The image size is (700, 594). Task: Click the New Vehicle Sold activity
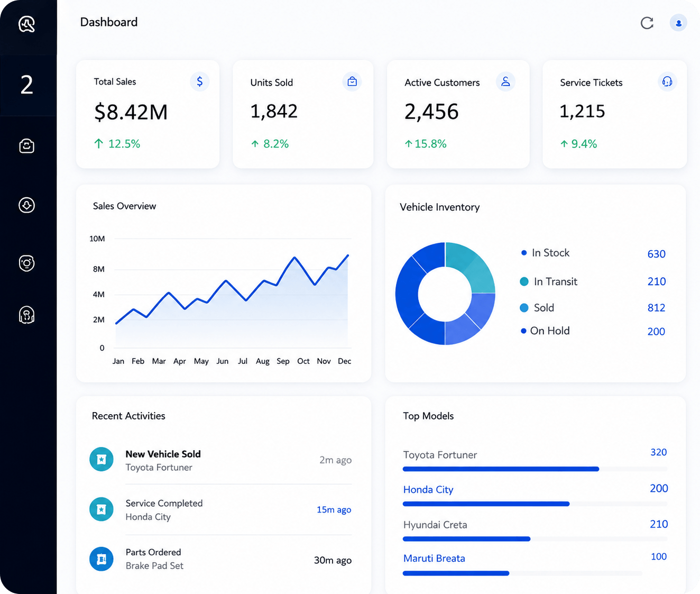(222, 460)
